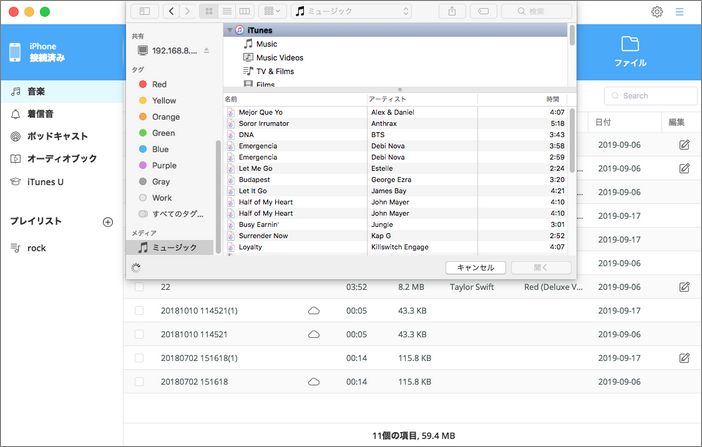Check the box for 20180702 151618
702x447 pixels.
pyautogui.click(x=139, y=382)
